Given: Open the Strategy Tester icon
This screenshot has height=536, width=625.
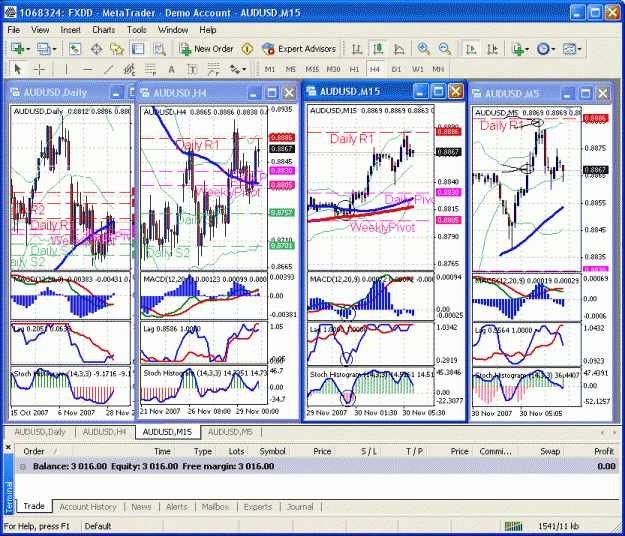Looking at the screenshot, I should (x=159, y=49).
